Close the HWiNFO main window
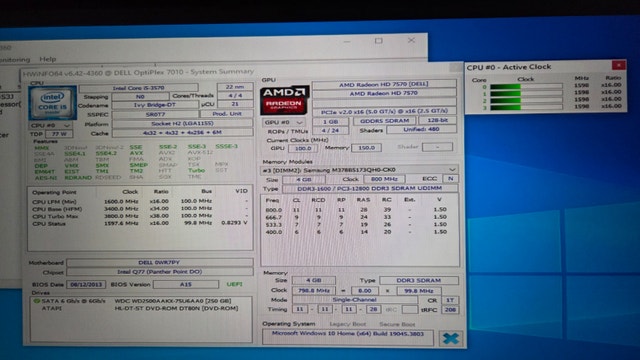The image size is (640, 360). [x=411, y=40]
